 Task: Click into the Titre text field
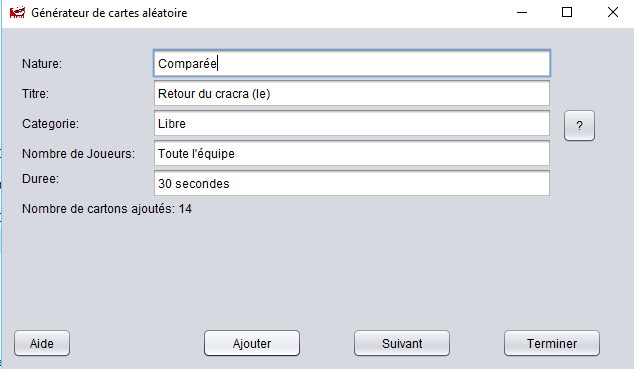(x=352, y=93)
